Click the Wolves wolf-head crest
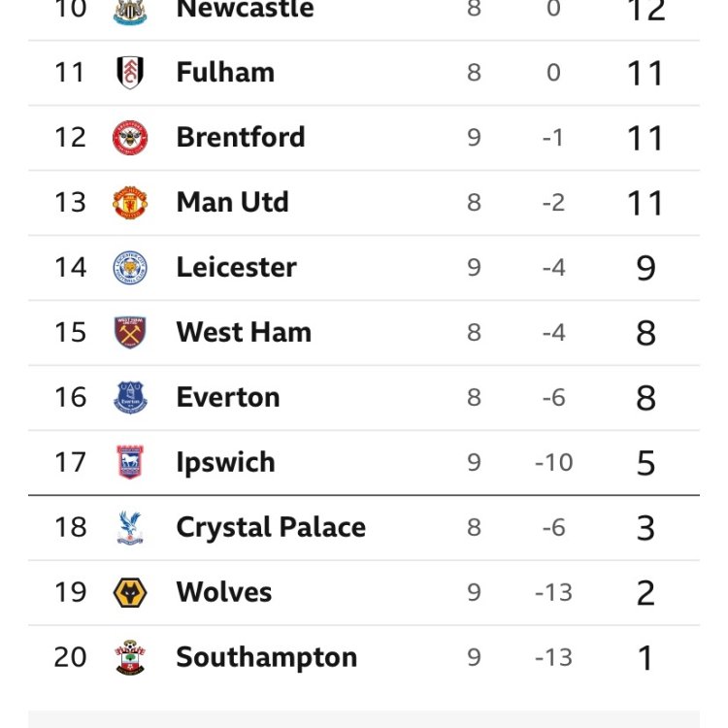The height and width of the screenshot is (728, 728). [x=130, y=592]
